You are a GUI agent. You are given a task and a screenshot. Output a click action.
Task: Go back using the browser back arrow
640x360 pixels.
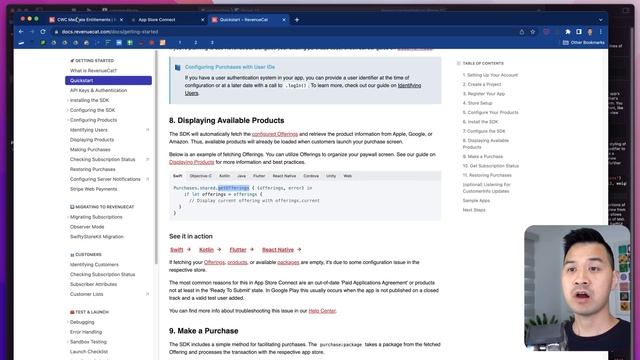(21, 31)
